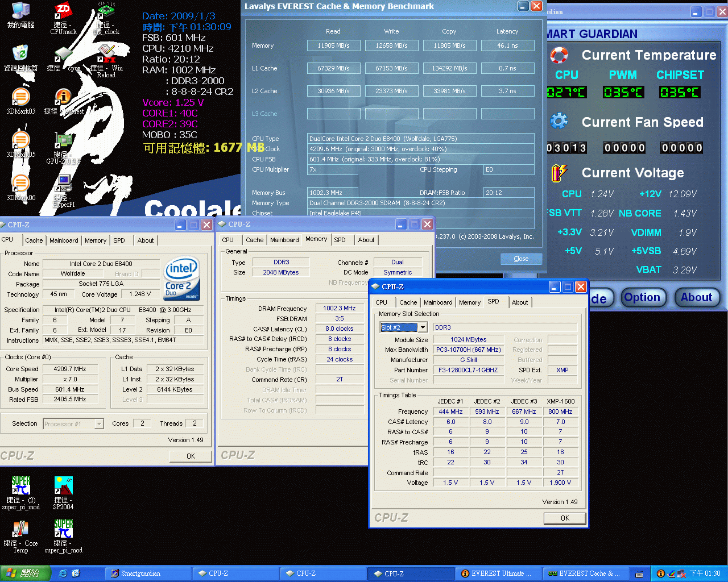Click Close in EVEREST benchmark window

(521, 259)
